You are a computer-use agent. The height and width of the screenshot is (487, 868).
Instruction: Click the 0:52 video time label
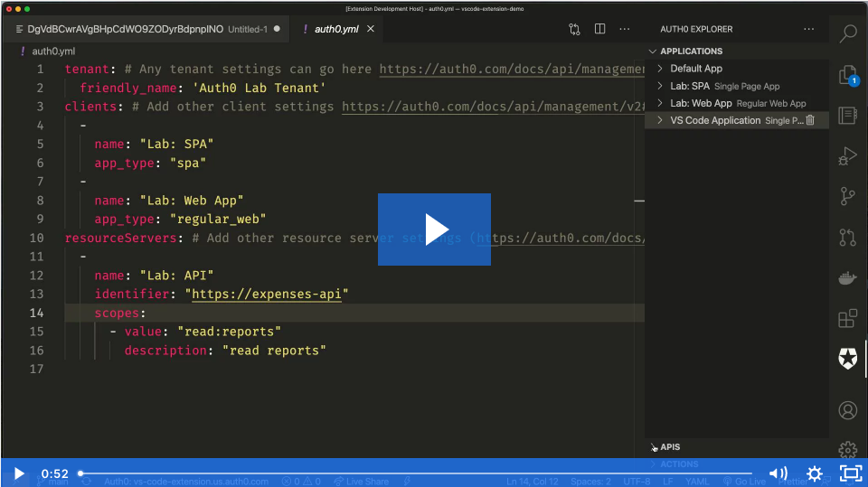pos(55,473)
